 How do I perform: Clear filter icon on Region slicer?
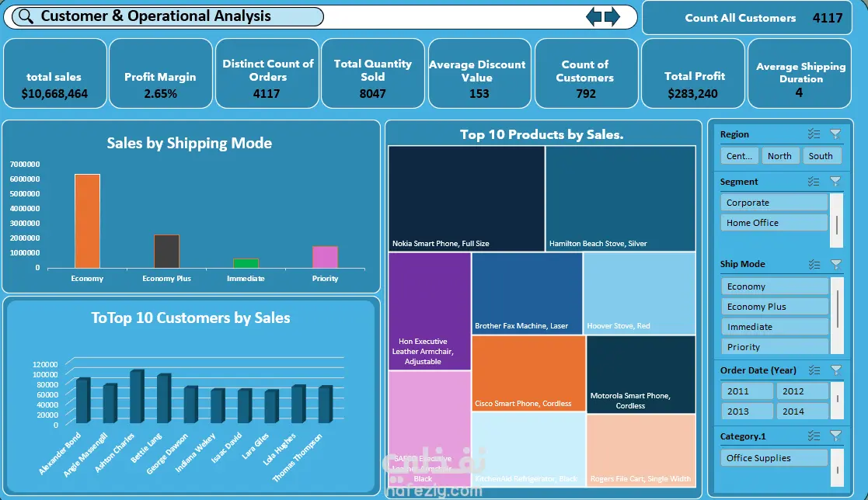pos(835,134)
